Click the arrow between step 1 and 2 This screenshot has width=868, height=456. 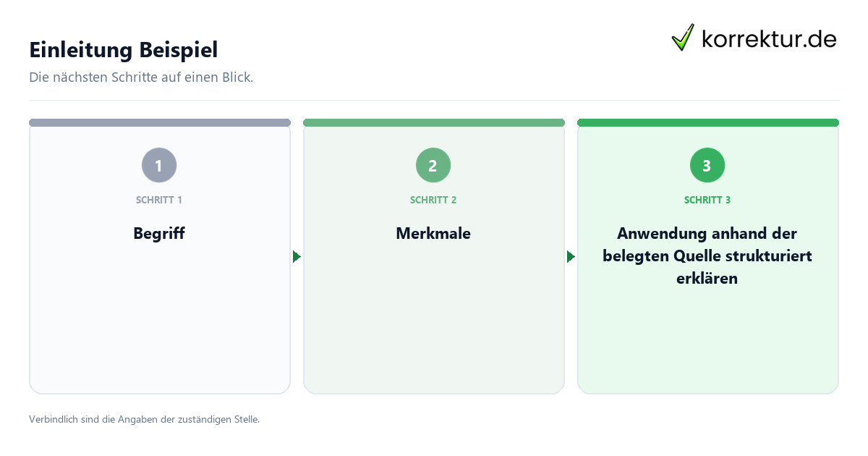pos(297,257)
